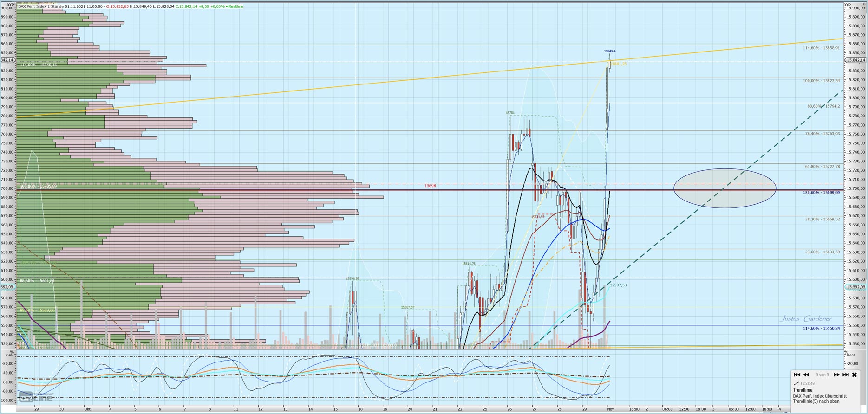Click the '15781' swing high label
The image size is (868, 414).
coord(510,113)
